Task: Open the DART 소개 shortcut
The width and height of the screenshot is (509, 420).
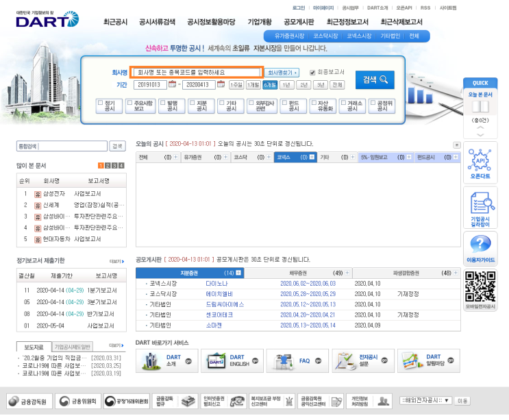Action: [167, 360]
